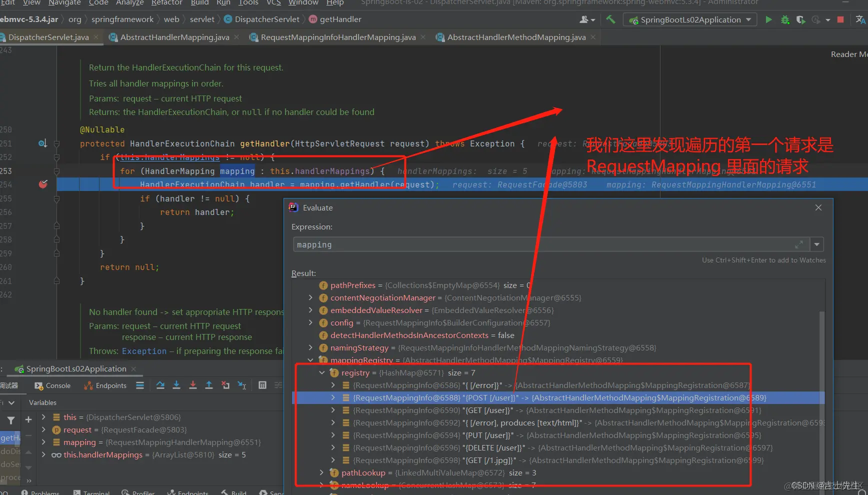Close the DispatcherServlet.java tab
Image resolution: width=868 pixels, height=495 pixels.
(x=96, y=37)
